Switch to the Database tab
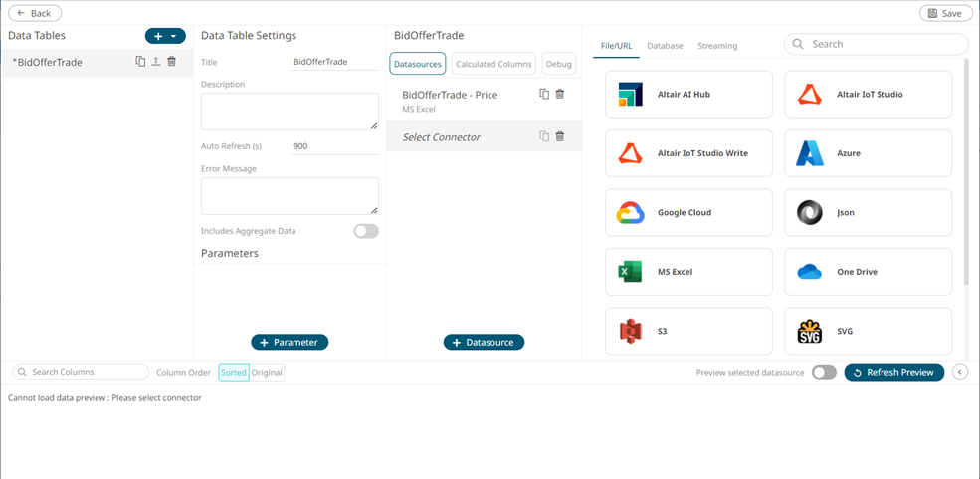 click(665, 46)
